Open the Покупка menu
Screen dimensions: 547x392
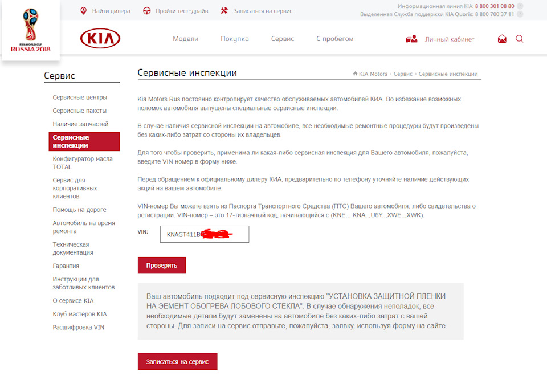[x=235, y=39]
